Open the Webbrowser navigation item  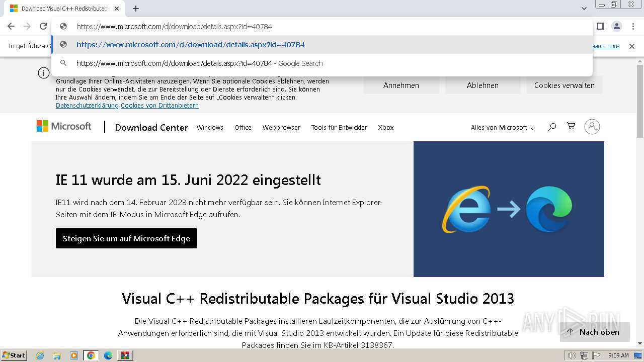[281, 128]
